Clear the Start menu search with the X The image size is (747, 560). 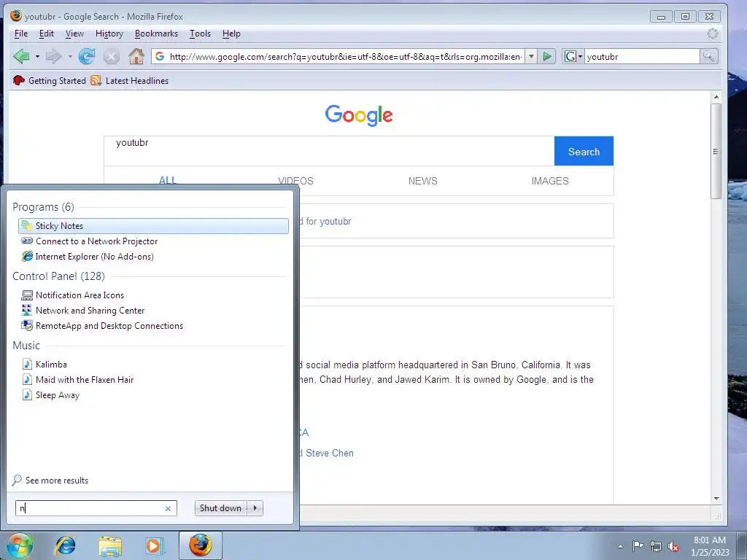169,508
